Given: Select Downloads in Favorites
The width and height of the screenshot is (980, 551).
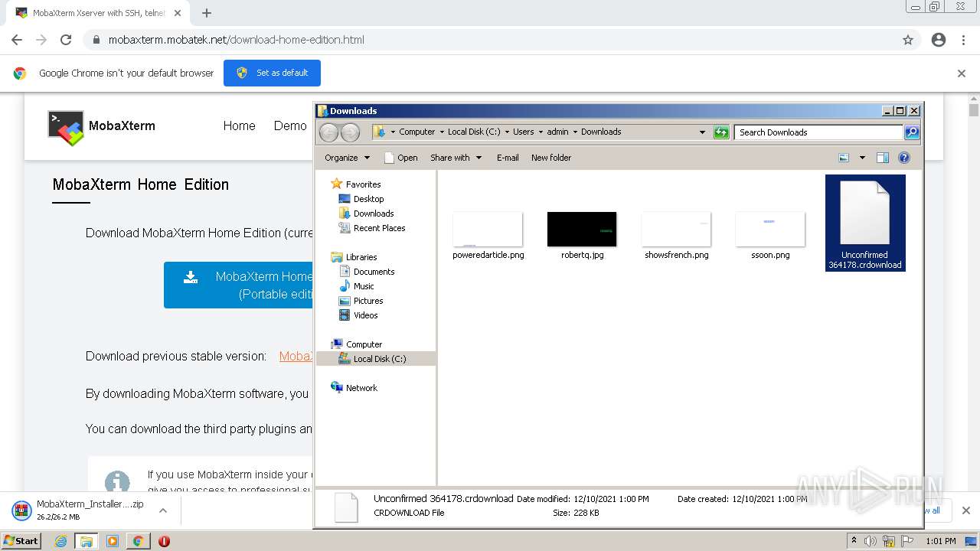Looking at the screenshot, I should (x=374, y=214).
